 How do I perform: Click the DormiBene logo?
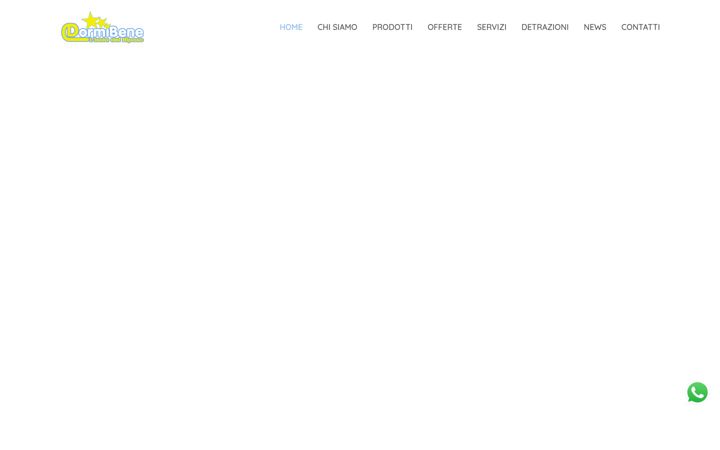102,27
